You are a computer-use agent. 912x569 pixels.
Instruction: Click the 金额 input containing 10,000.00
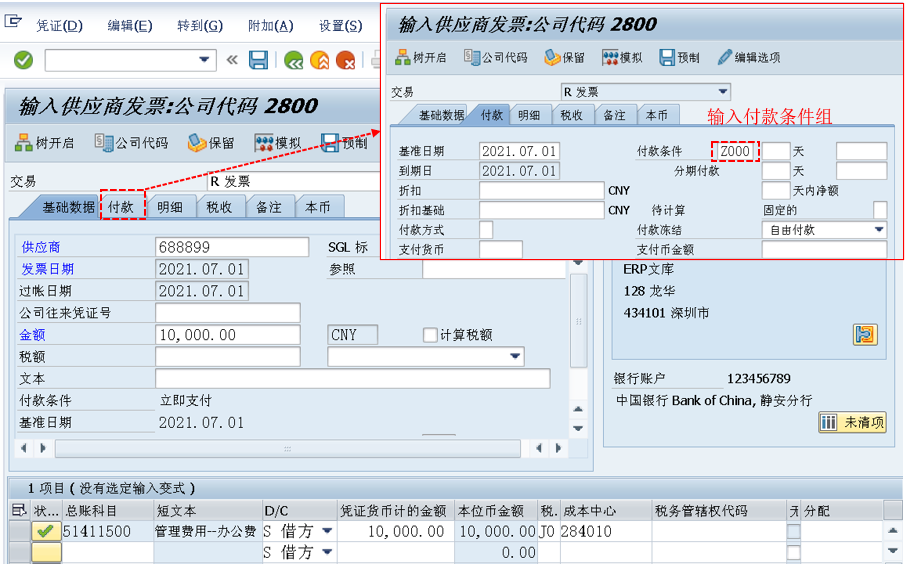(227, 335)
